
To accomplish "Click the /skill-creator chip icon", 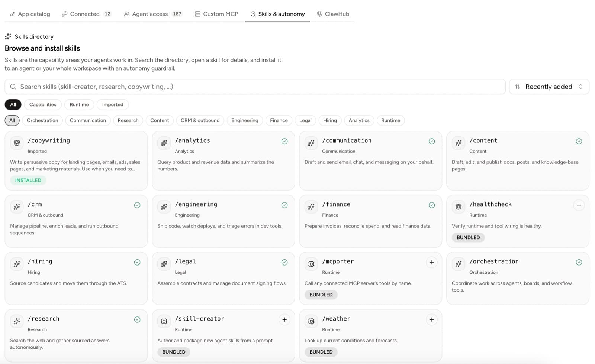I will point(164,321).
